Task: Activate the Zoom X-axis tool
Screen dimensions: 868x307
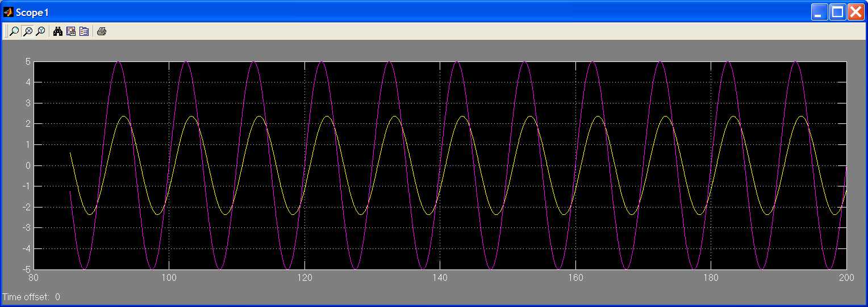Action: (x=27, y=31)
